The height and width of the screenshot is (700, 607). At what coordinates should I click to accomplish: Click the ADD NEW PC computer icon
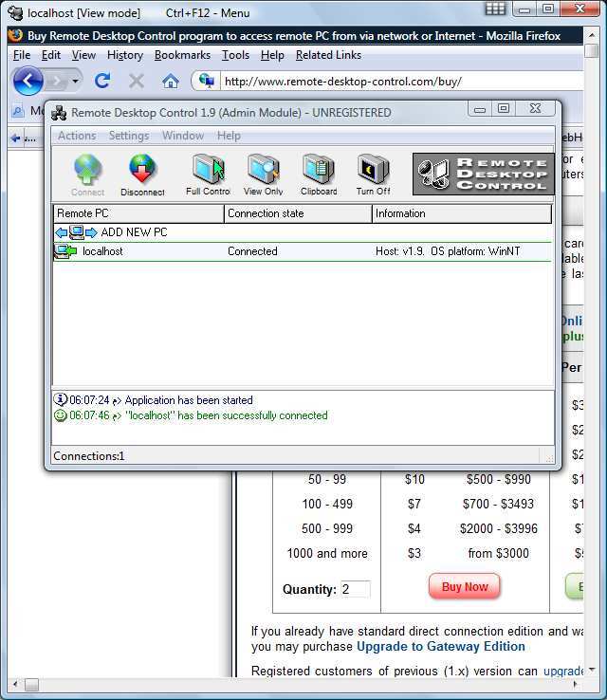tap(76, 232)
